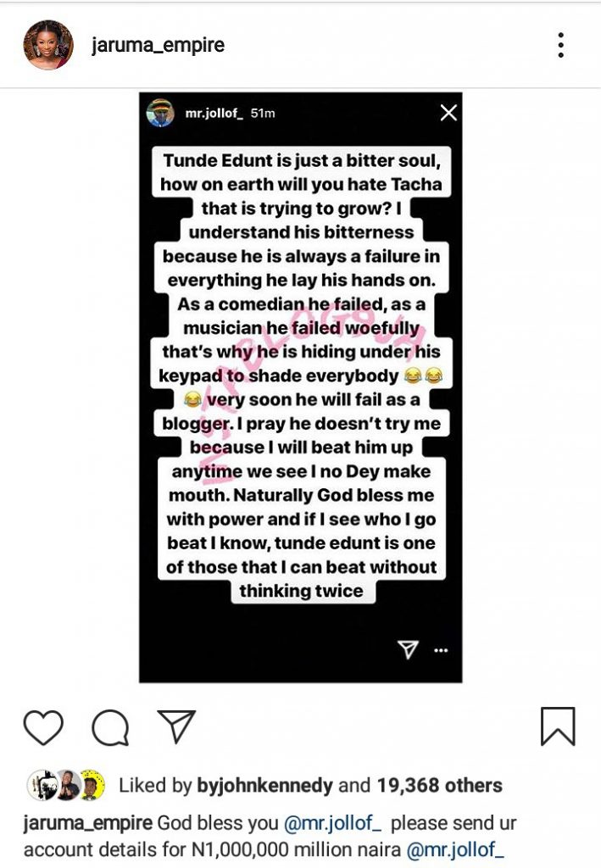
Task: Save the post with the bookmark icon
Action: [x=557, y=726]
